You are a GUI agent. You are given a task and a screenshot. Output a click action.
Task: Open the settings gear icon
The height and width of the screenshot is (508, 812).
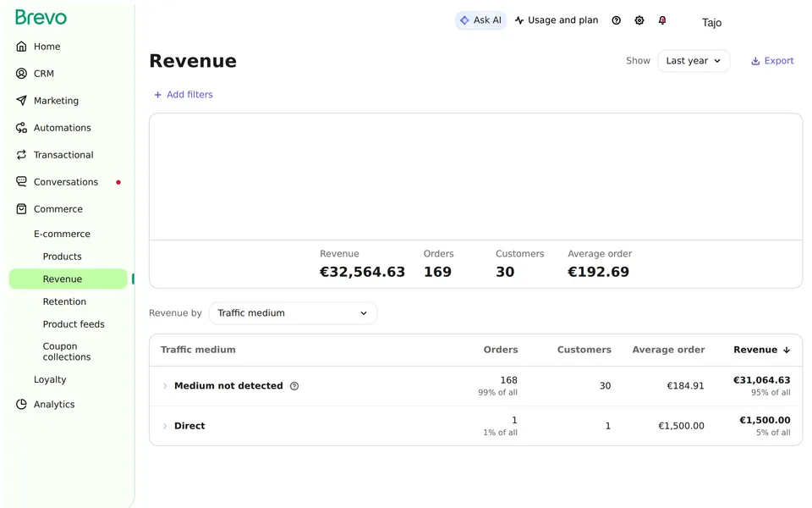click(639, 20)
